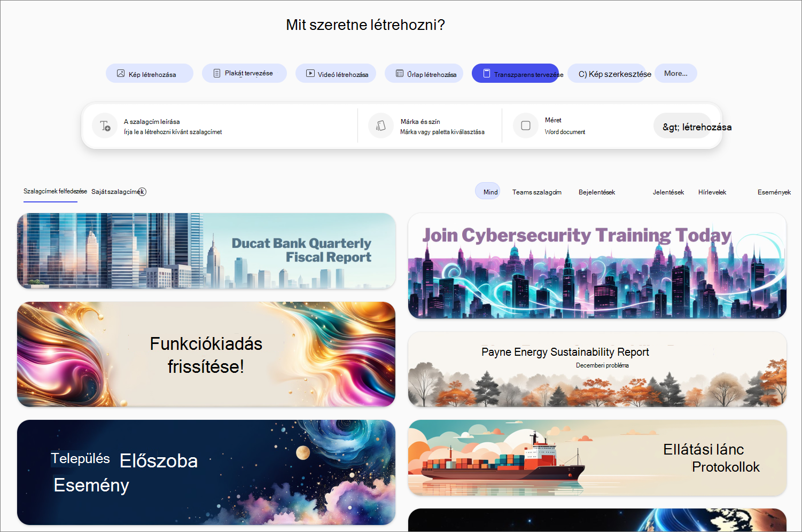Open Join Cybersecurity Training Today banner
The width and height of the screenshot is (802, 532).
click(x=597, y=266)
